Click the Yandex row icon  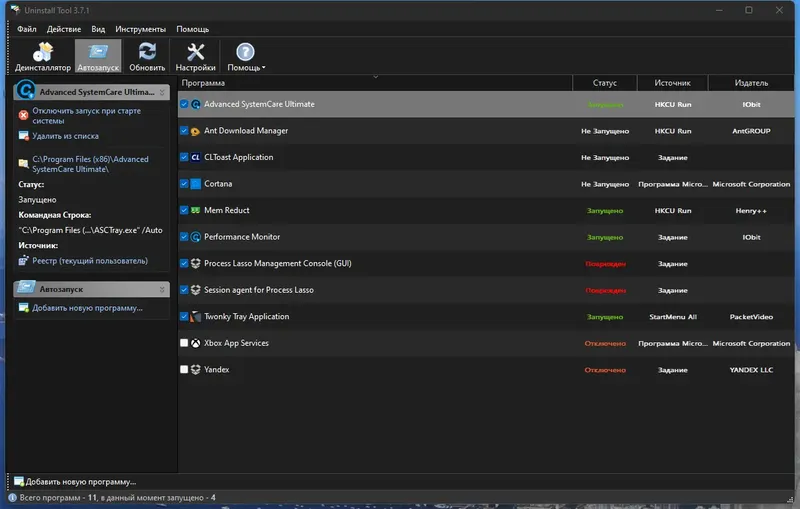(x=195, y=369)
